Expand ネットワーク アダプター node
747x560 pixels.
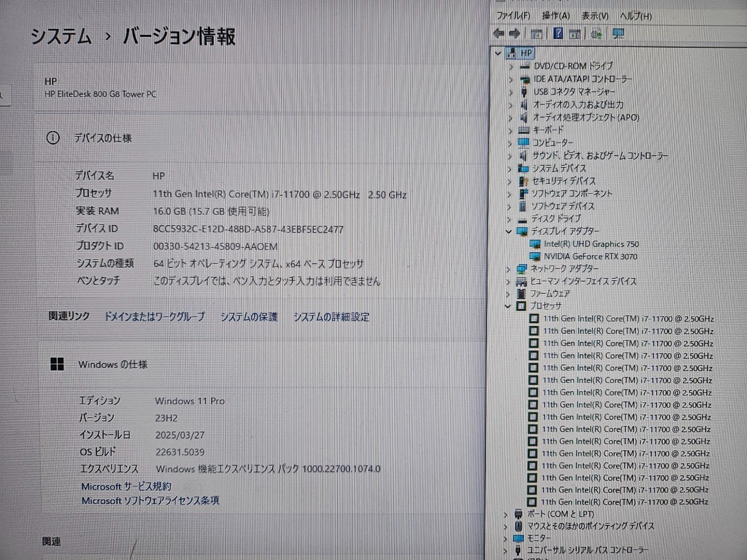(508, 269)
